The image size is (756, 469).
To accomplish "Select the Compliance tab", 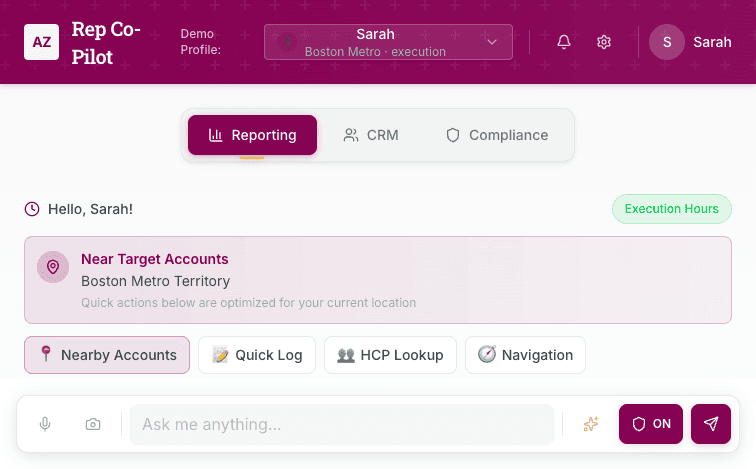I will 497,135.
